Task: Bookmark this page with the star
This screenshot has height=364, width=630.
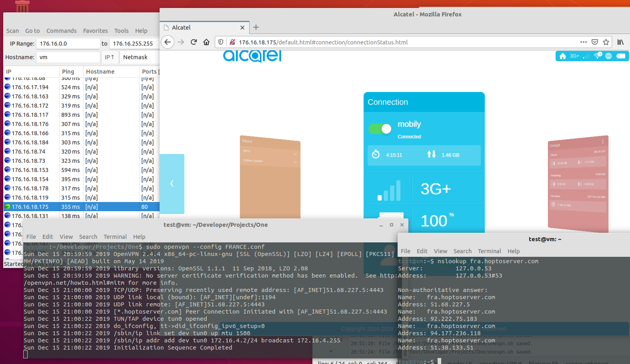Action: pyautogui.click(x=606, y=42)
